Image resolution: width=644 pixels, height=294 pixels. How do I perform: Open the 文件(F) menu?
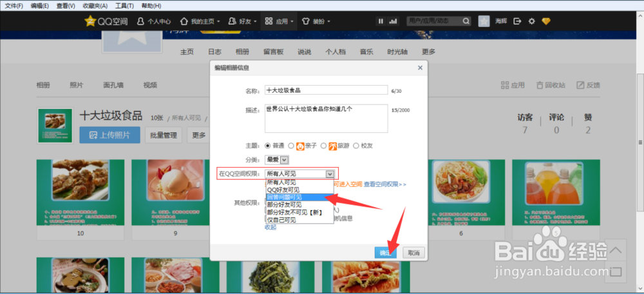pos(14,6)
